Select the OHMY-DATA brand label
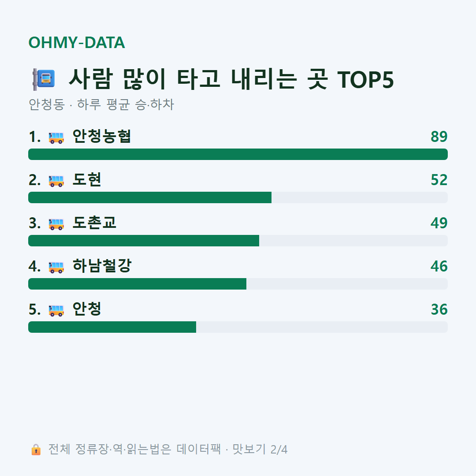This screenshot has width=476, height=476. coord(77,42)
